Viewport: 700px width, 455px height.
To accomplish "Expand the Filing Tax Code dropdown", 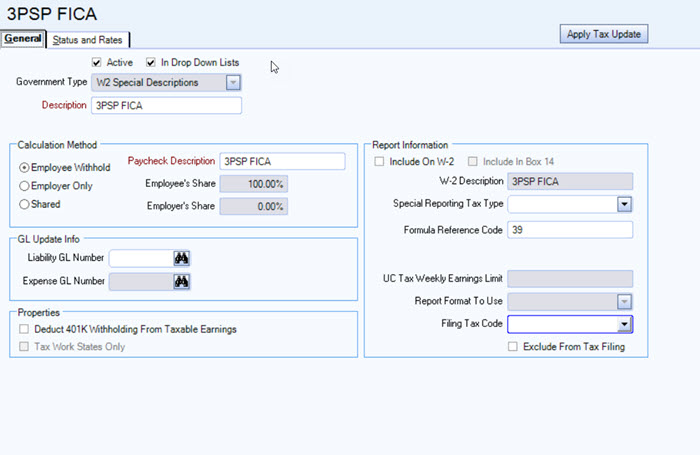I will point(624,324).
